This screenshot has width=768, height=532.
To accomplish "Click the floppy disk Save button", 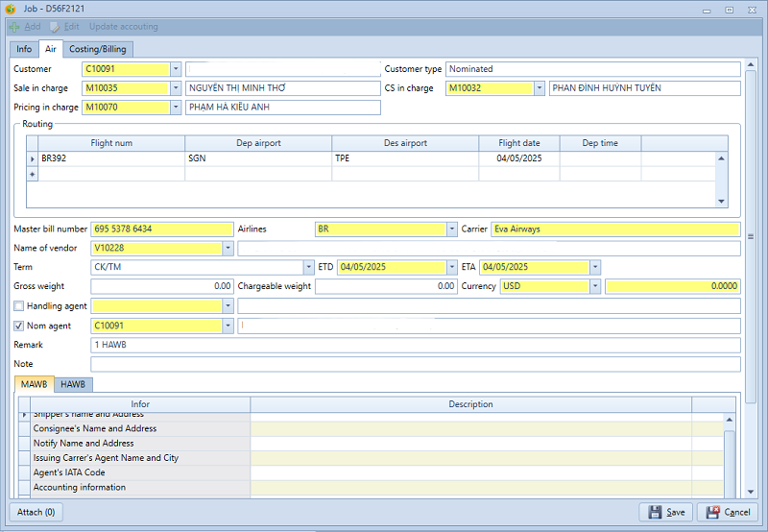I will [656, 512].
